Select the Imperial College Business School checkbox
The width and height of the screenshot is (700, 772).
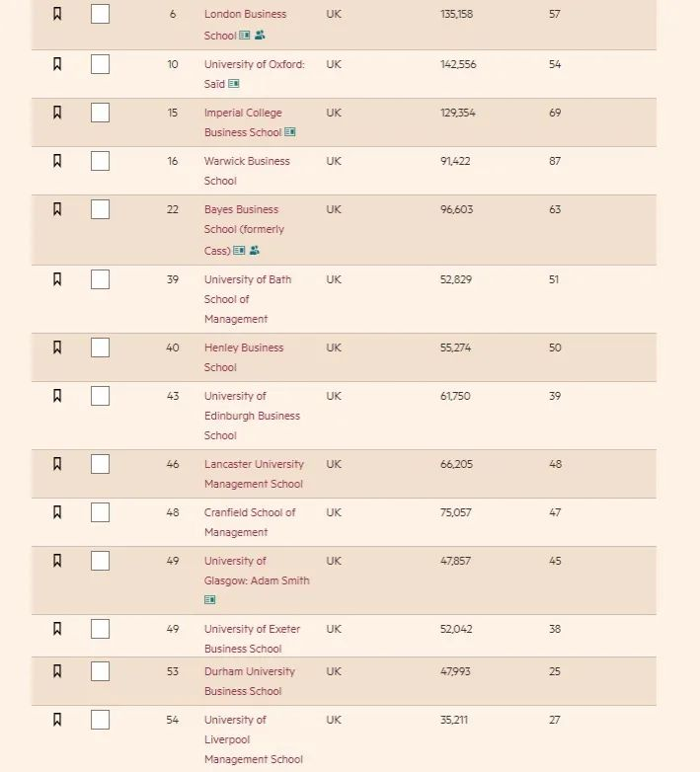pos(100,113)
